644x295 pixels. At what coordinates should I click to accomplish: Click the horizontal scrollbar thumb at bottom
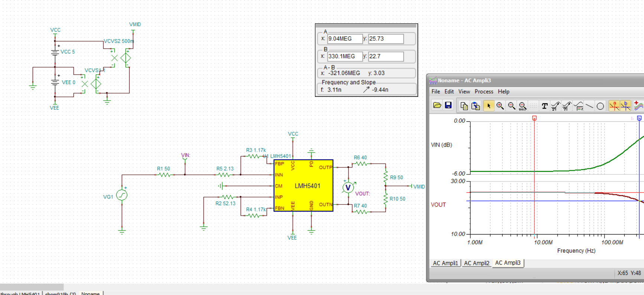coord(32,287)
